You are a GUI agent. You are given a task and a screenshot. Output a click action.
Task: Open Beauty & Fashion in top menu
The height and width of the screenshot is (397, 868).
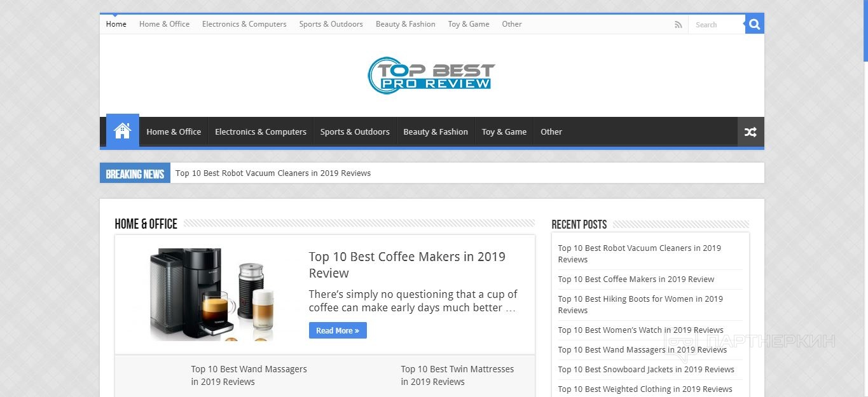pos(405,24)
